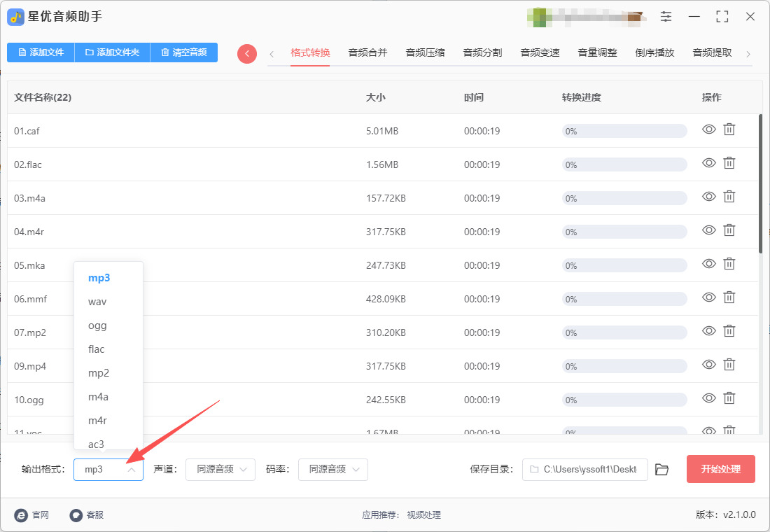Expand the 声道 dropdown
Screen dimensions: 770x532
click(220, 470)
